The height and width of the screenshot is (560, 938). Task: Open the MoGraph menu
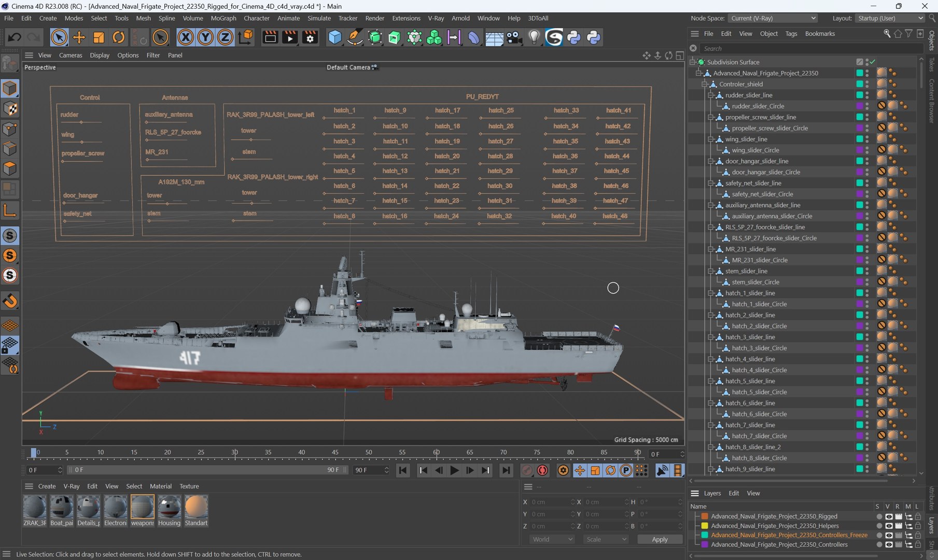(223, 18)
